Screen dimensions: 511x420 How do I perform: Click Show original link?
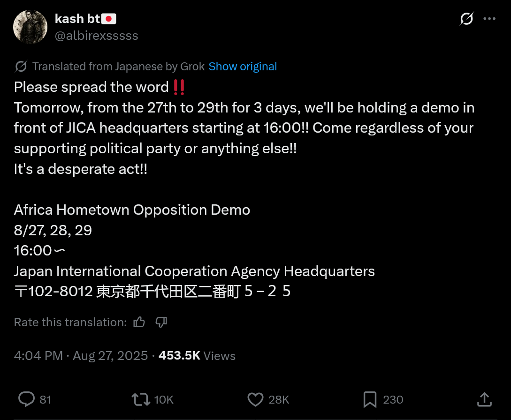tap(243, 67)
